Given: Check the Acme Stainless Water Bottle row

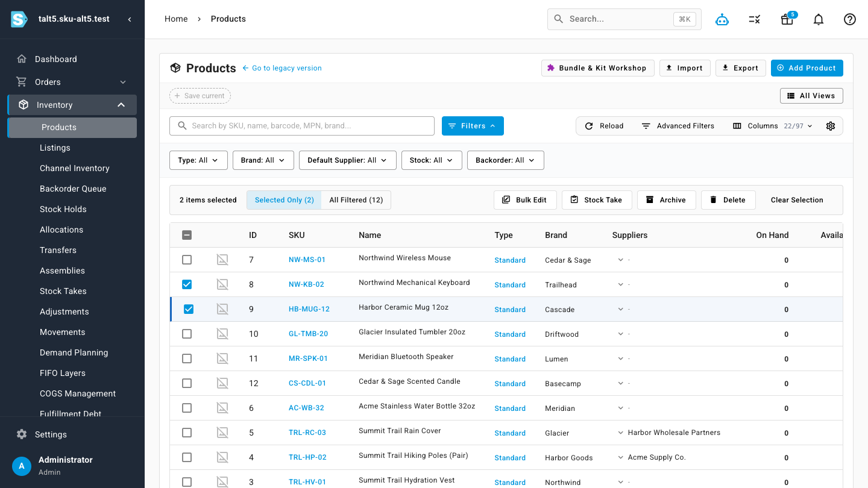Looking at the screenshot, I should click(187, 408).
